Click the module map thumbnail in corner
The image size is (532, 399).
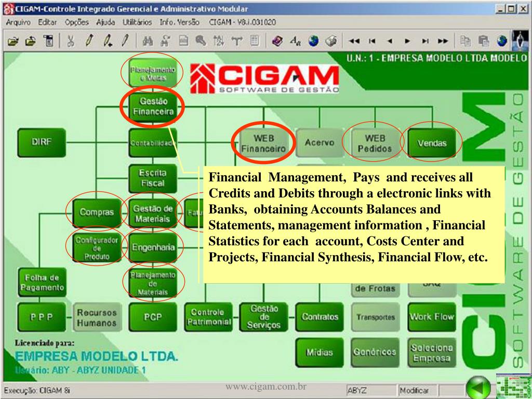(514, 386)
